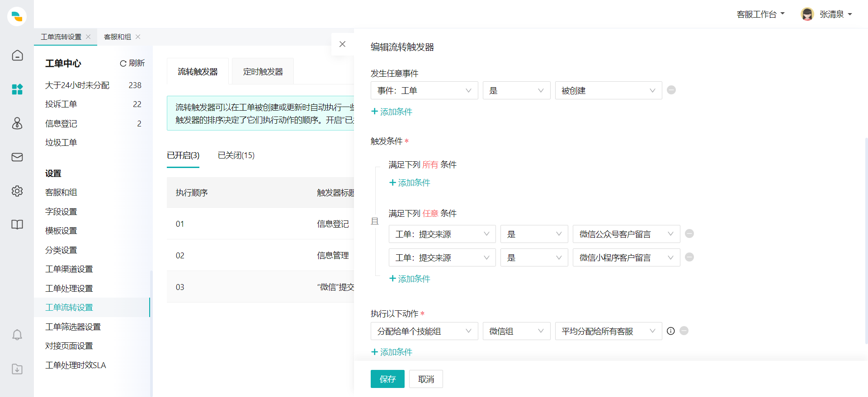This screenshot has height=397, width=868.
Task: Select the 工单流转设置 page tab
Action: coord(61,37)
